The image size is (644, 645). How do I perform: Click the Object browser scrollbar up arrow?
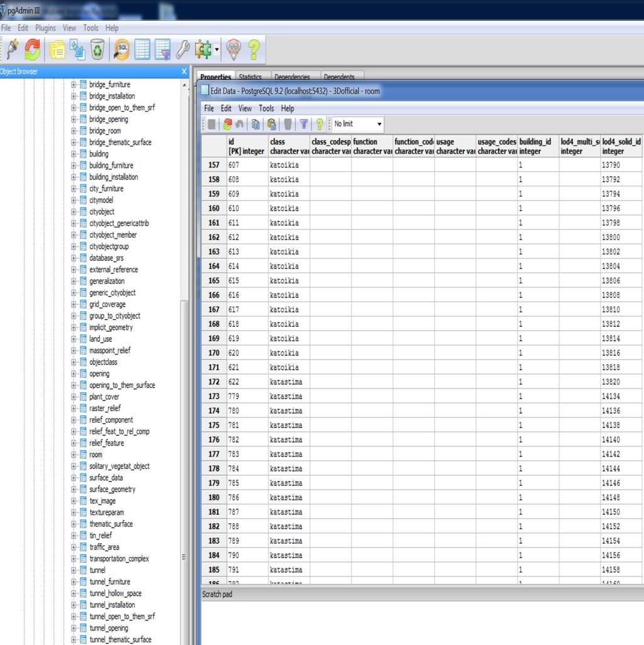tap(184, 85)
